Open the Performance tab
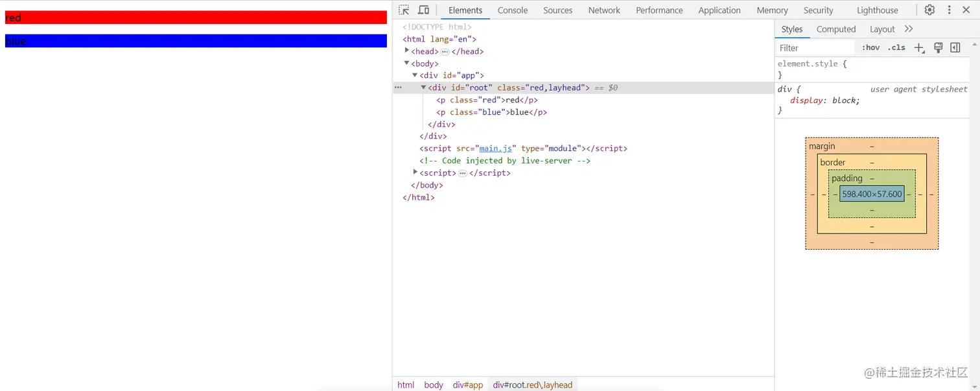Screen dimensions: 980x391 659,10
